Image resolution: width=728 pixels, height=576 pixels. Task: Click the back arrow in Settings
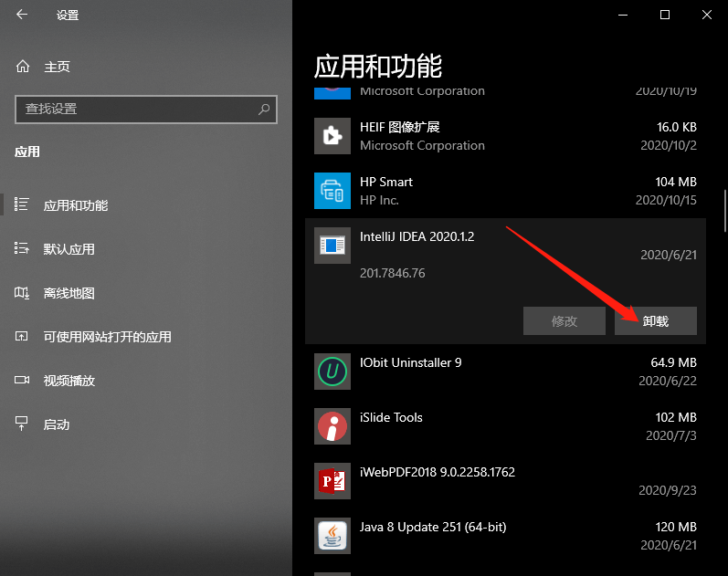pos(22,15)
